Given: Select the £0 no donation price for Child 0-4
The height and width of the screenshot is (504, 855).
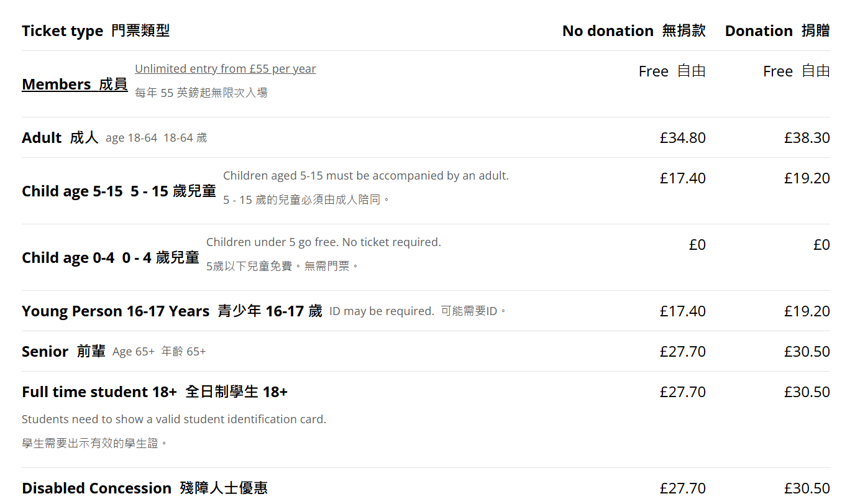Looking at the screenshot, I should pyautogui.click(x=697, y=245).
